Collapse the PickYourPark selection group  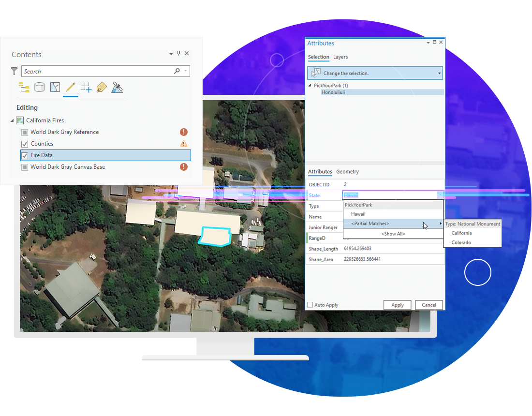pos(310,85)
